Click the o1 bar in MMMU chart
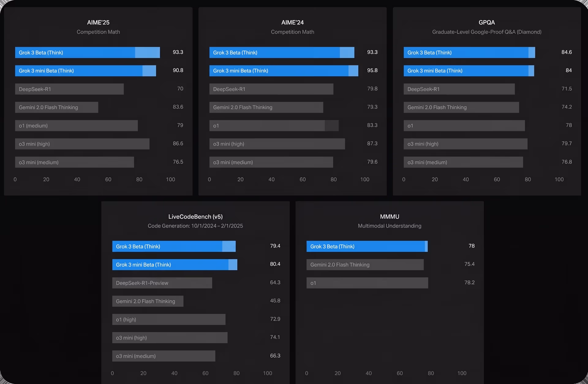Viewport: 588px width, 384px height. pyautogui.click(x=367, y=283)
